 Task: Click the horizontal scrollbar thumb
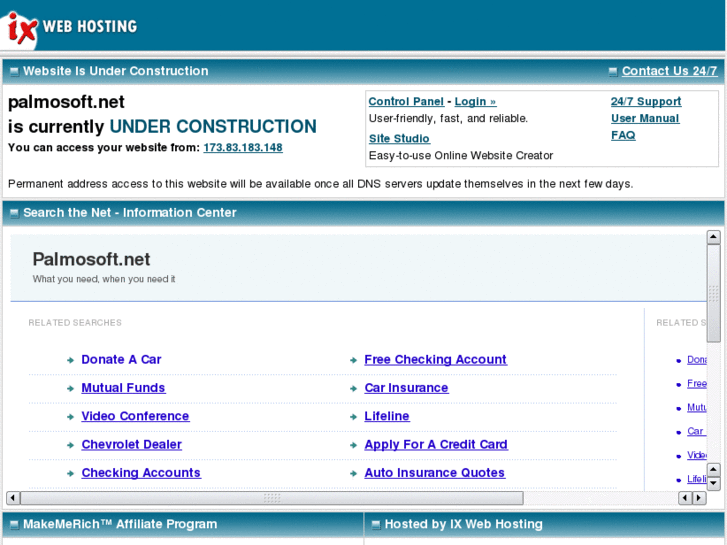click(x=272, y=498)
